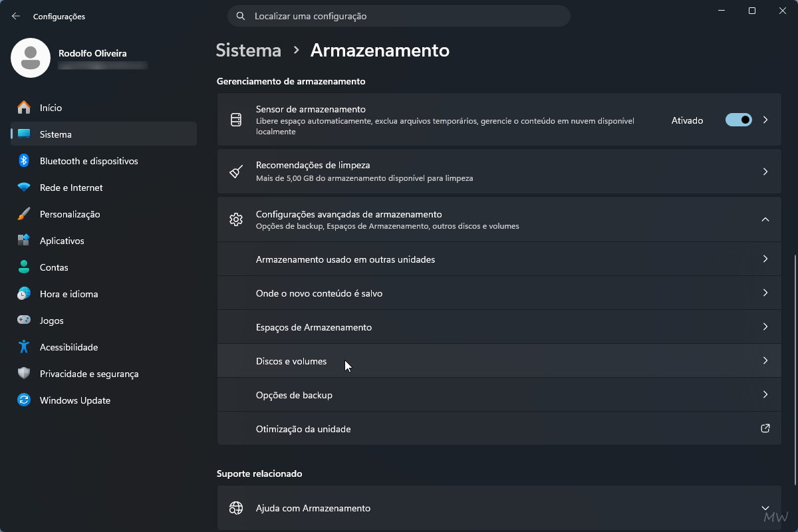Open Hora e idioma settings
Viewport: 798px width, 532px height.
(104, 294)
